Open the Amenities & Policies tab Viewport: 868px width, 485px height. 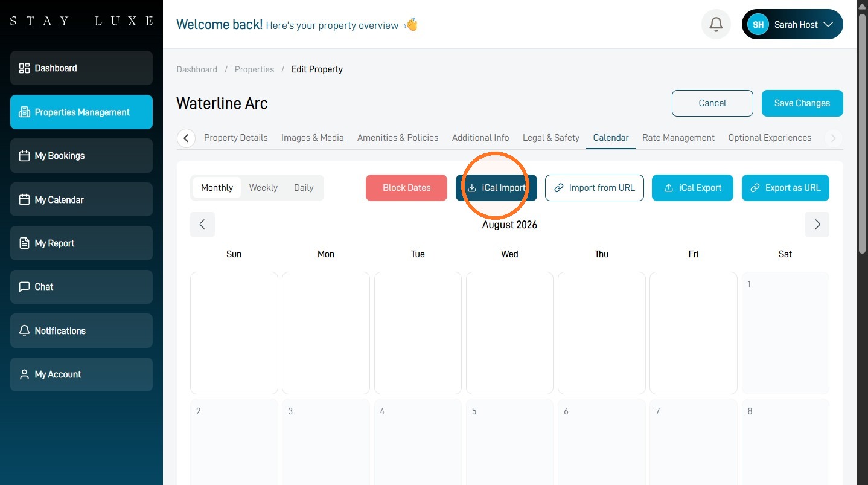tap(398, 138)
